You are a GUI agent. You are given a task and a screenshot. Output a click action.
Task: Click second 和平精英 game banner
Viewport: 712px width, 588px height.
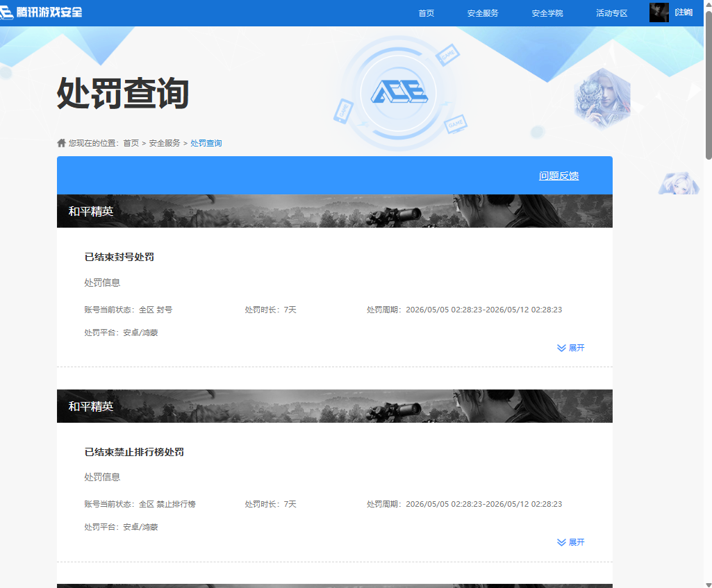335,406
